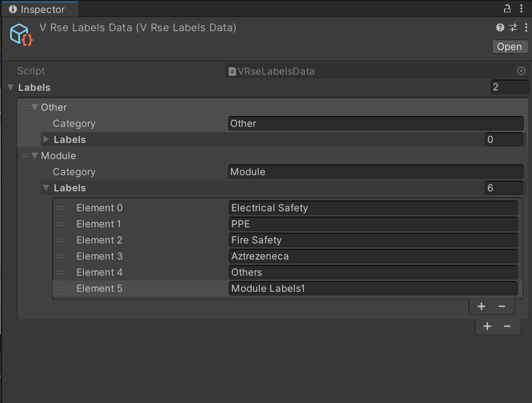The width and height of the screenshot is (532, 403).
Task: Open the Presets icon for V Rse Labels Data
Action: [513, 27]
